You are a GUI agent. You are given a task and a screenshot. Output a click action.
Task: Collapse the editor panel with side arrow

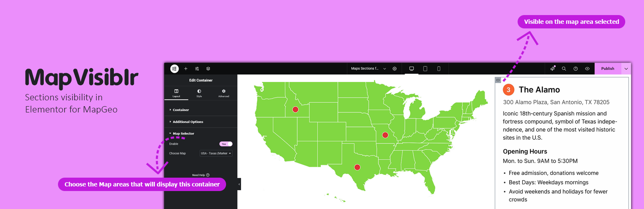coord(239,184)
